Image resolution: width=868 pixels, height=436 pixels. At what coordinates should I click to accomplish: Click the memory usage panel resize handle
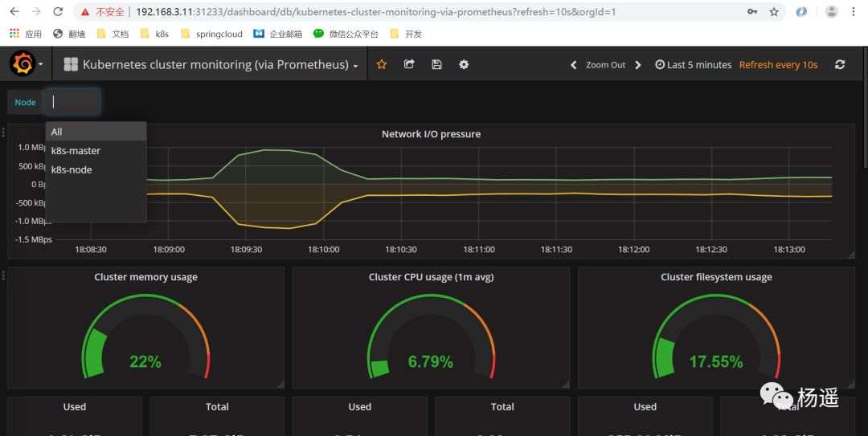point(280,385)
